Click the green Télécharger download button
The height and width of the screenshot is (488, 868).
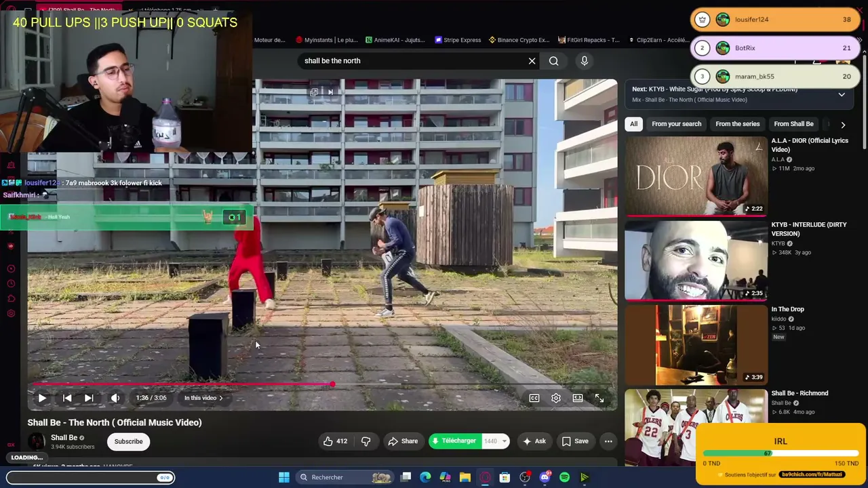tap(454, 441)
